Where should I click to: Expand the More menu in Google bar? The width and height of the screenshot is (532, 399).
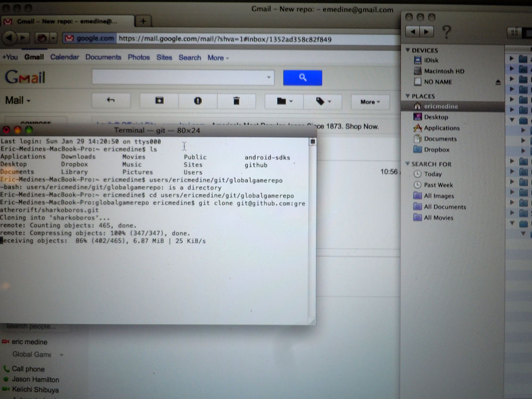pyautogui.click(x=218, y=58)
